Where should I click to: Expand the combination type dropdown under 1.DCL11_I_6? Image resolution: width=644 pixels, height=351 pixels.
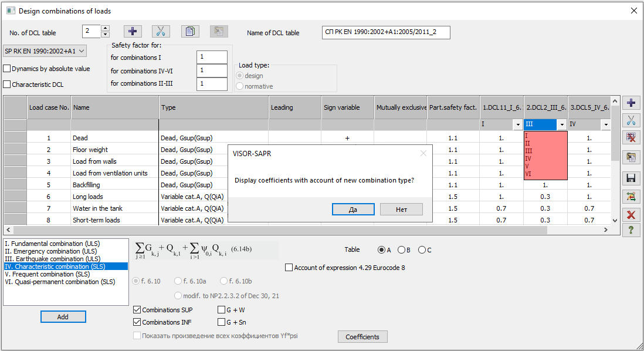click(x=517, y=125)
